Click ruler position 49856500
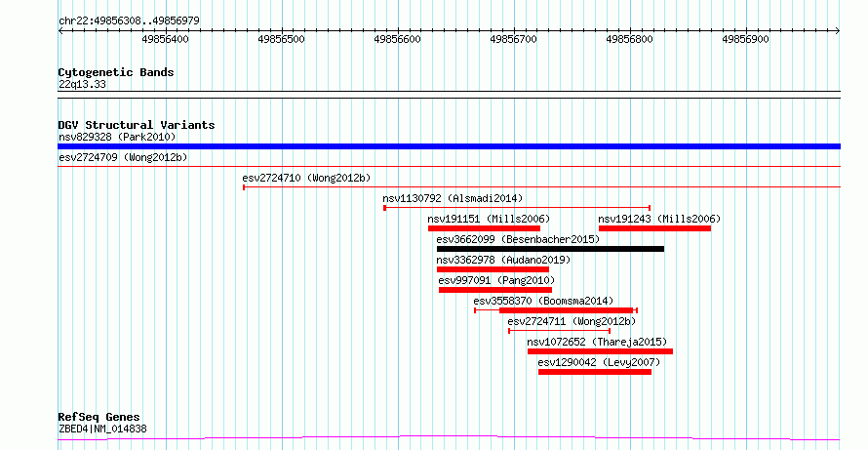Image resolution: width=868 pixels, height=450 pixels. click(281, 39)
